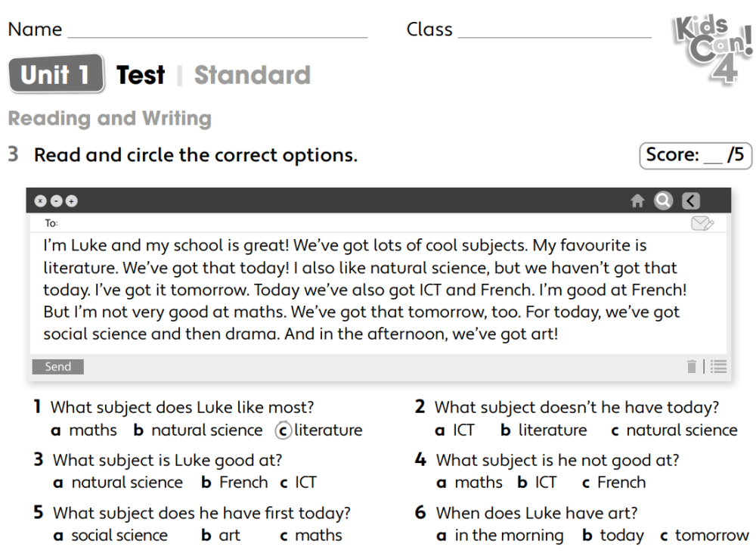Click the back arrow icon in the email bar
The width and height of the screenshot is (756, 553).
coord(691,200)
